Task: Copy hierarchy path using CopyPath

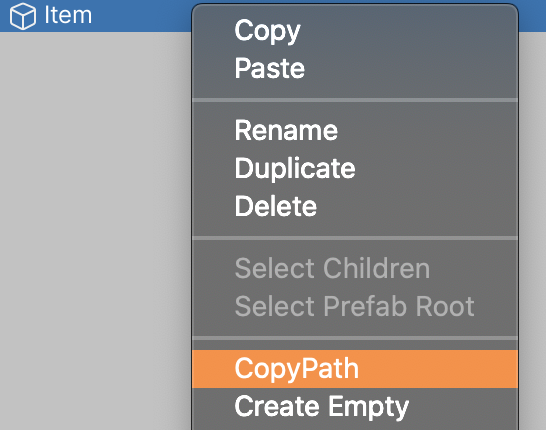Action: coord(355,369)
